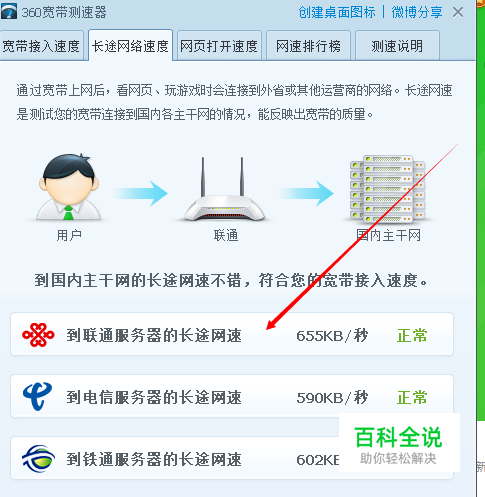Click the arrow between user and router

141,193
